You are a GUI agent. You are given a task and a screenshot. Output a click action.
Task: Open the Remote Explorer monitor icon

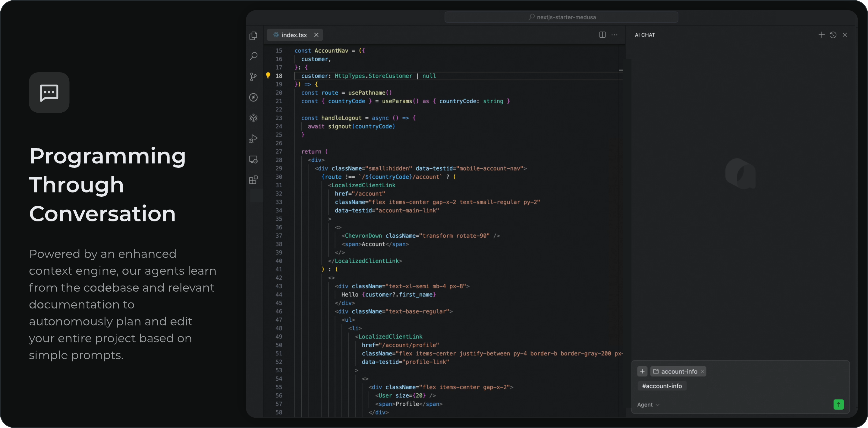pos(253,159)
